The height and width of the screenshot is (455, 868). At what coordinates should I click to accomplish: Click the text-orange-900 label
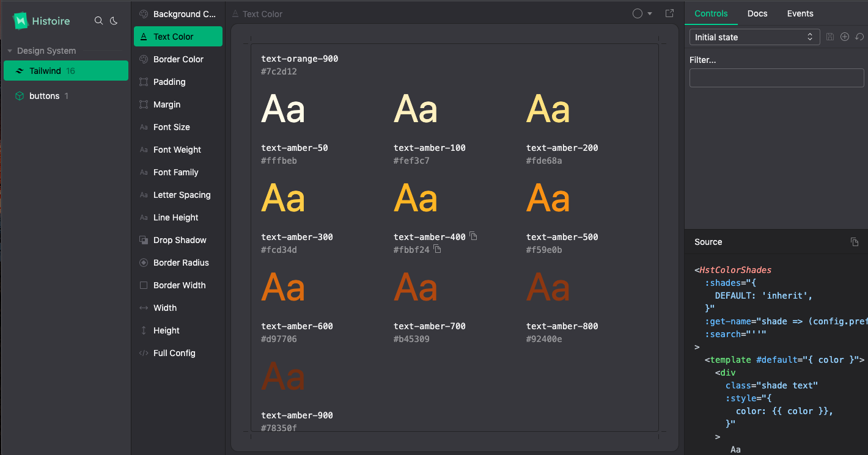[300, 59]
